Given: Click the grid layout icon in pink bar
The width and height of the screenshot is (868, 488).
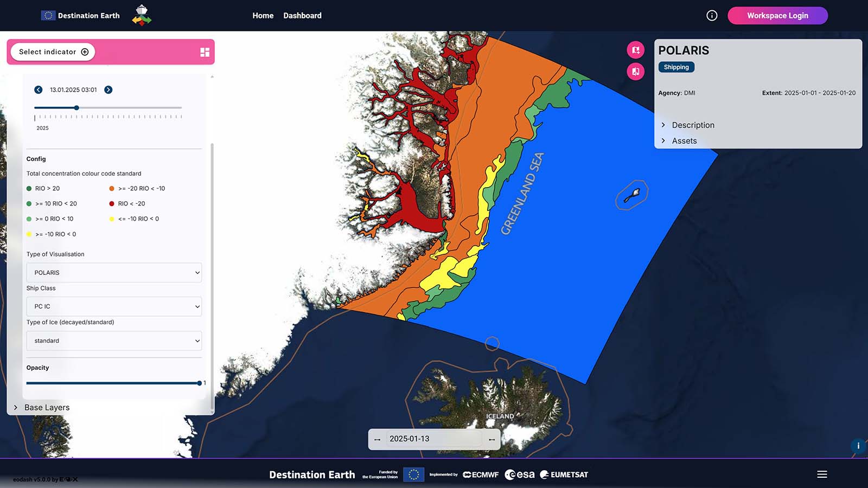Looking at the screenshot, I should 205,52.
